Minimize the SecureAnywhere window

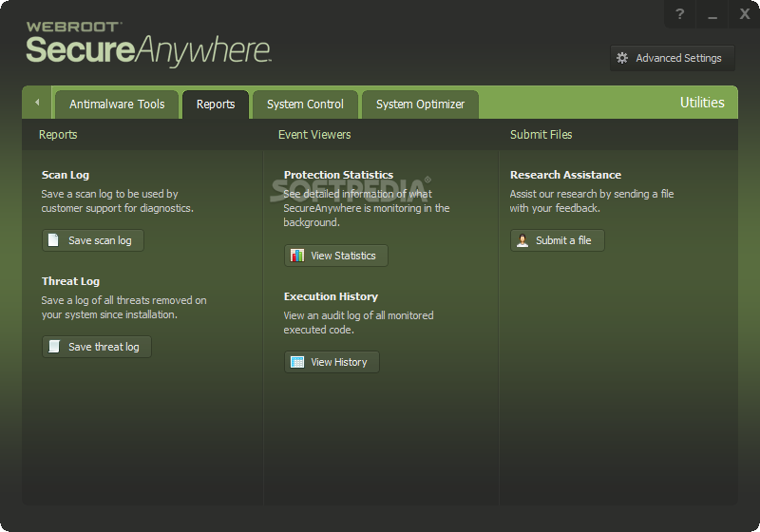click(x=712, y=14)
